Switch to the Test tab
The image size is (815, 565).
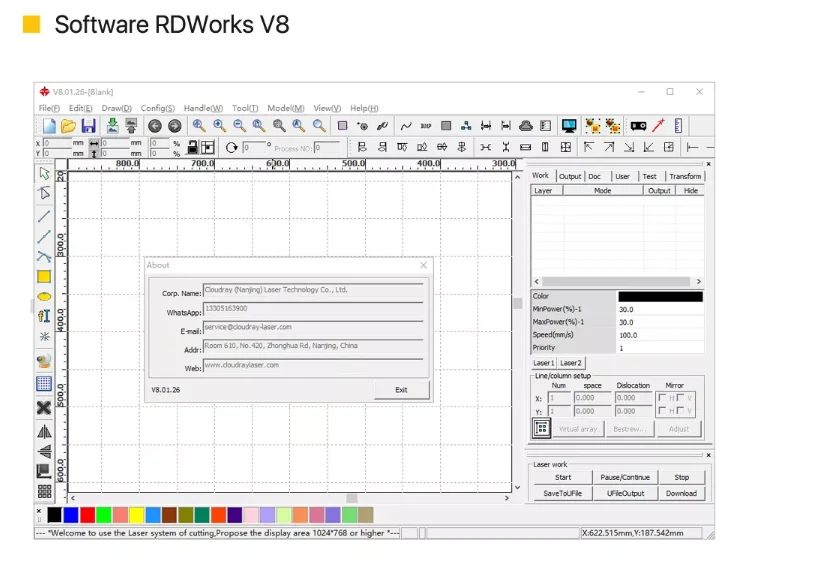[649, 176]
